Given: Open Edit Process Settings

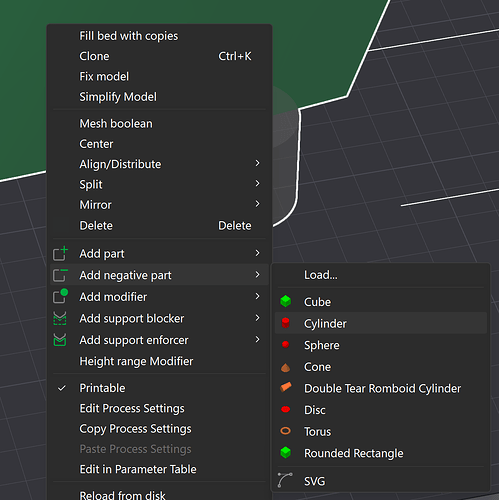Looking at the screenshot, I should coord(132,409).
